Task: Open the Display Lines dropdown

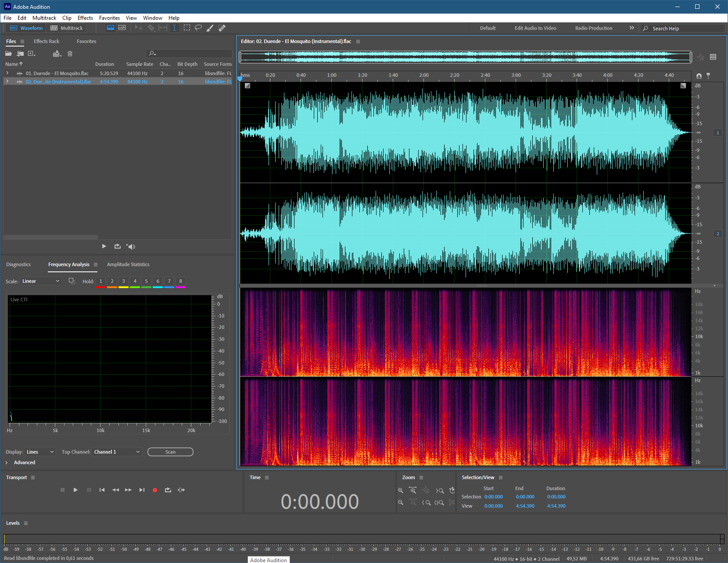Action: coord(40,452)
